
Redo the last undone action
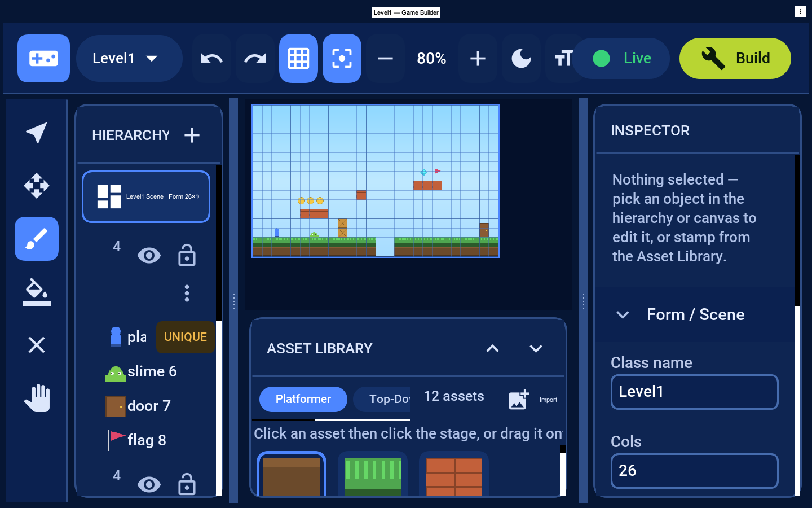(x=255, y=58)
